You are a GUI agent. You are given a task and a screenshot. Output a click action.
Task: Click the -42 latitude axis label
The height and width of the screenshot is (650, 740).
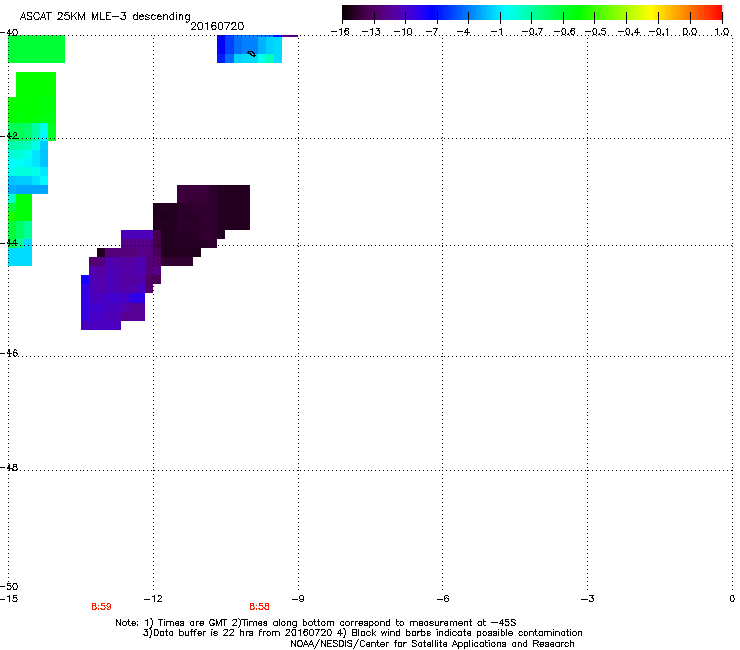point(9,135)
